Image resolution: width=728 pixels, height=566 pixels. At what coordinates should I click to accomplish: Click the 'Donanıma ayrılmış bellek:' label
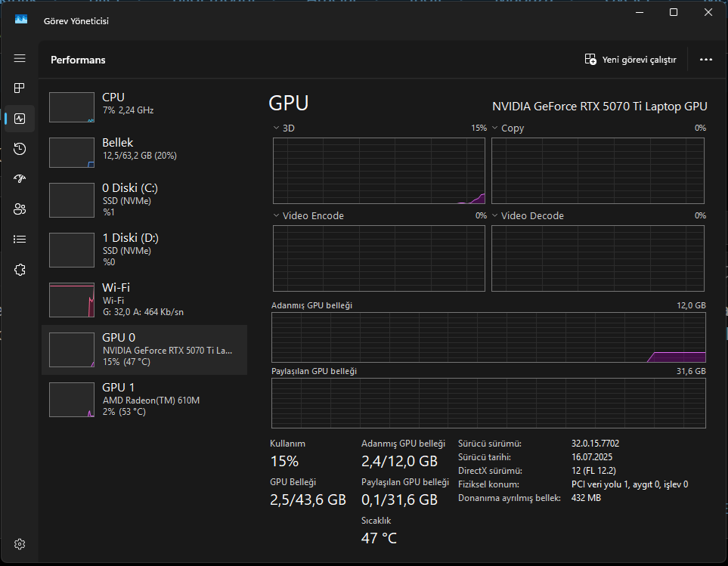click(510, 498)
